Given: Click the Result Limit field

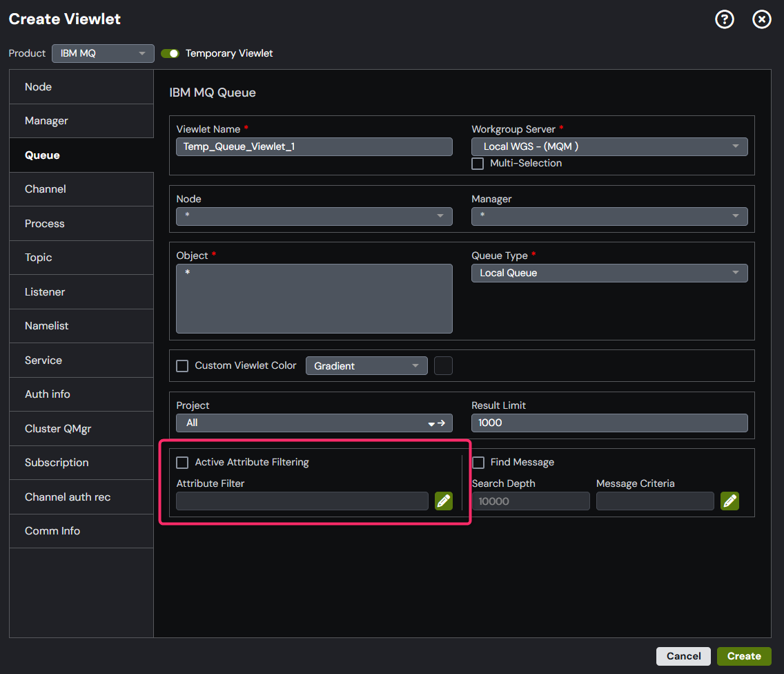Looking at the screenshot, I should tap(609, 423).
